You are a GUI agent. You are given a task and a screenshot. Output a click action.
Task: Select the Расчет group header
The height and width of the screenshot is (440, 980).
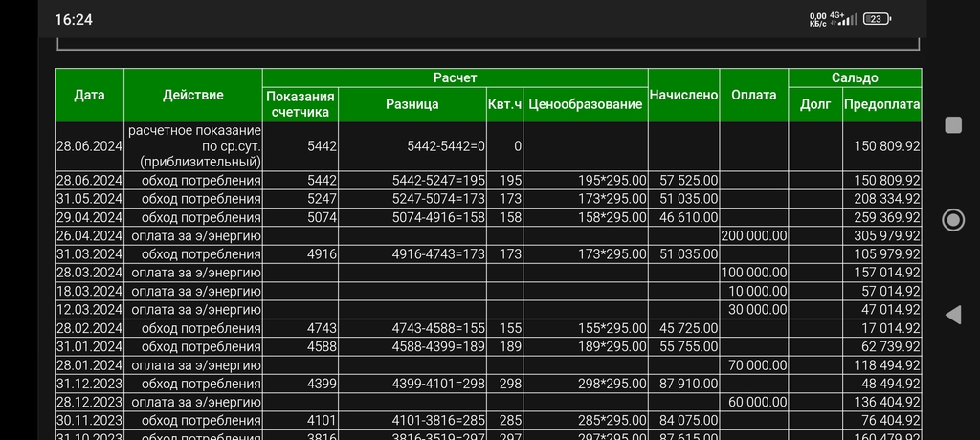[x=455, y=77]
